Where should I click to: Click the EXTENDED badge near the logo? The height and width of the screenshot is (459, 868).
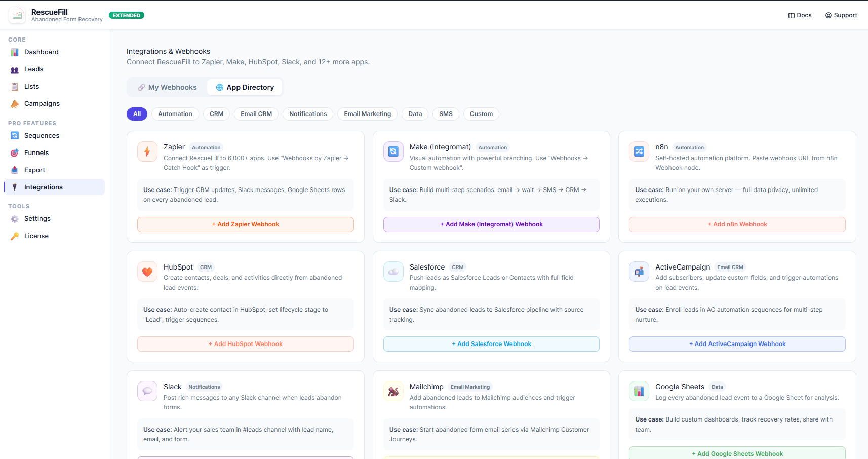click(126, 15)
